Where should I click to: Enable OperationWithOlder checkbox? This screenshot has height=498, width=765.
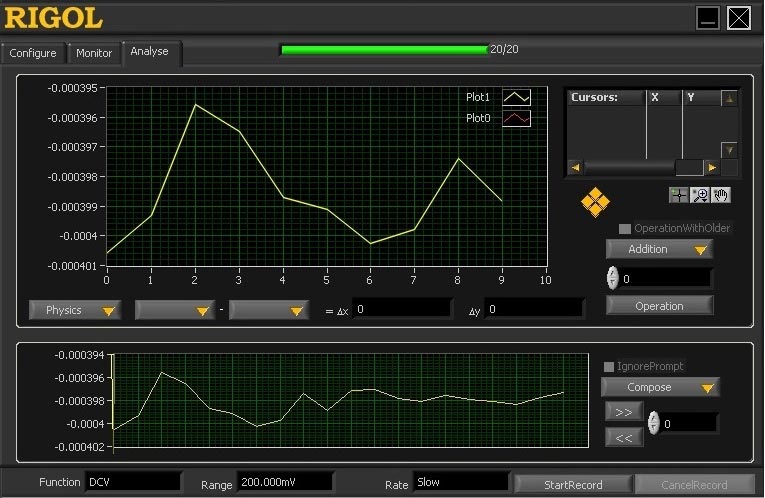point(625,228)
